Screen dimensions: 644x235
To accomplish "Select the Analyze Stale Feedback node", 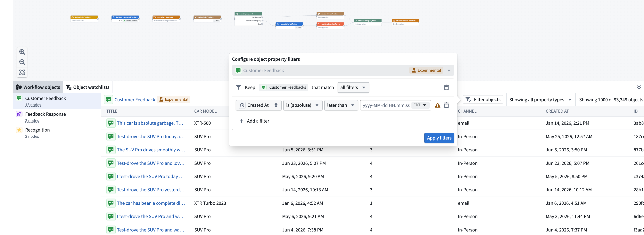I will [x=207, y=19].
